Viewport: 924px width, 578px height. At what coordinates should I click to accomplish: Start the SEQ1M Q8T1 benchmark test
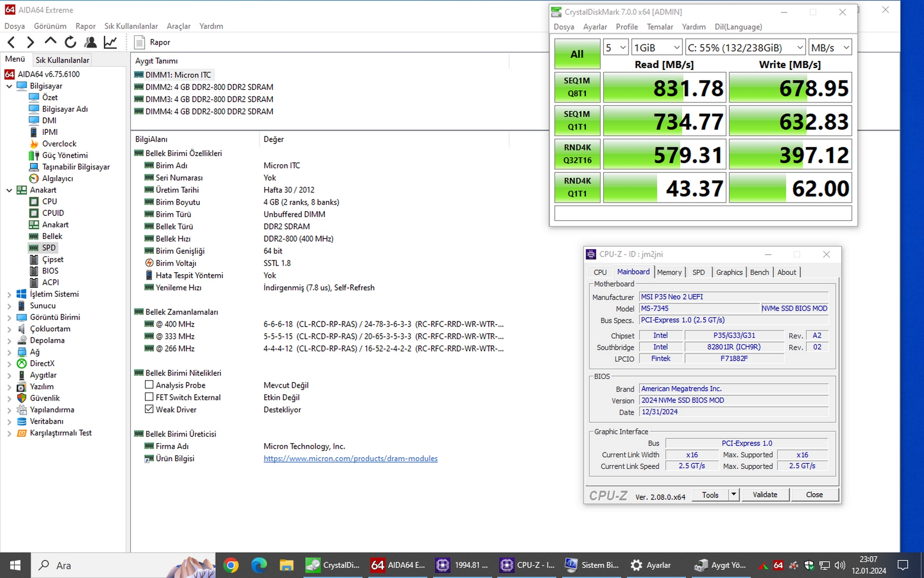click(577, 87)
